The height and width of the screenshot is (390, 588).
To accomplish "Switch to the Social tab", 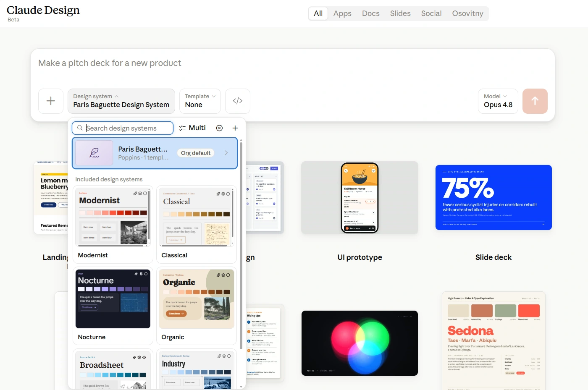I will (x=431, y=13).
